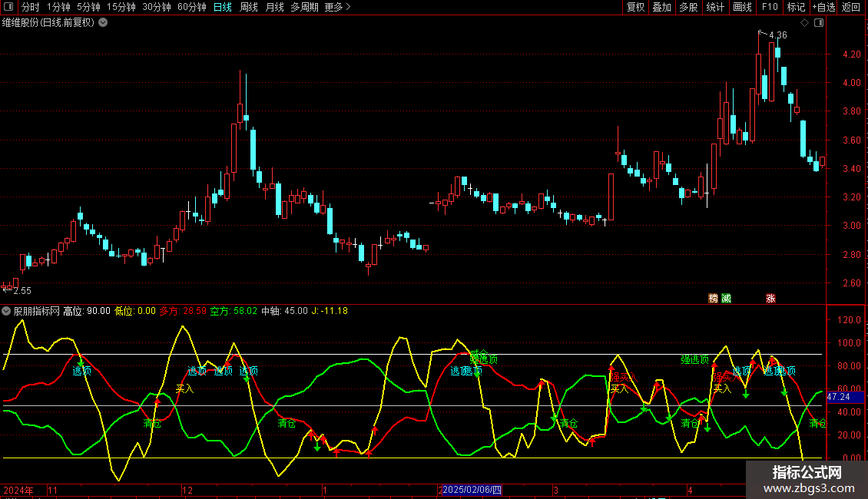
Task: Click the 涨 marker icon on chart
Action: click(x=770, y=298)
